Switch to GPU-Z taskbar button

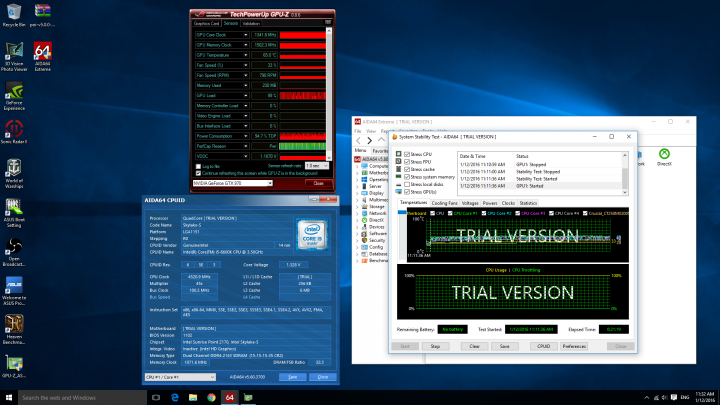tap(248, 398)
